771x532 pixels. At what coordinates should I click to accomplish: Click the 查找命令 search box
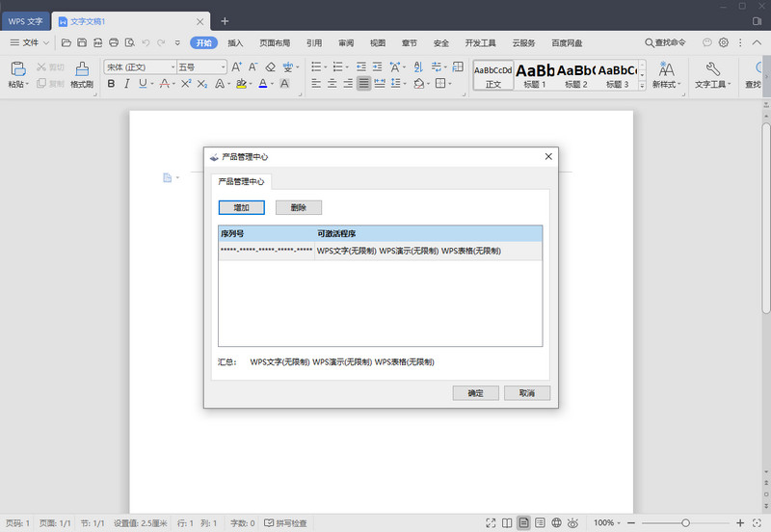coord(665,42)
